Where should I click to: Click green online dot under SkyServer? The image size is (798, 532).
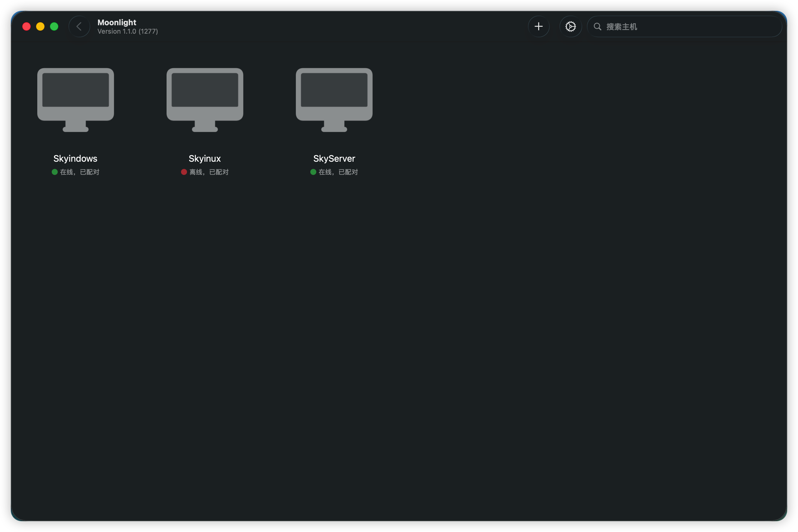313,172
